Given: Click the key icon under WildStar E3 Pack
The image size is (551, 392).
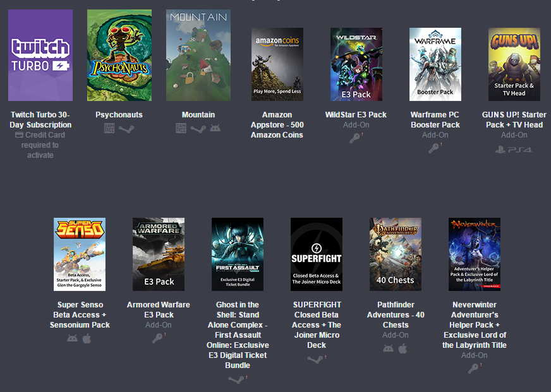Looking at the screenshot, I should coord(354,139).
